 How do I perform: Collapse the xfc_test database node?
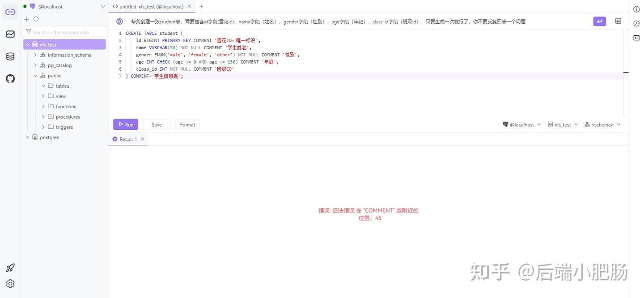pos(27,44)
